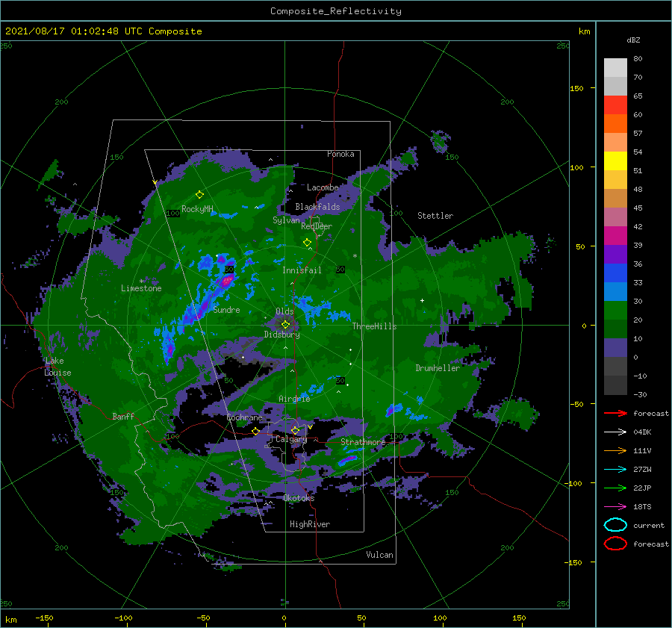Image resolution: width=672 pixels, height=628 pixels.
Task: Select the yellow diamond marker below RedDeer
Action: point(308,243)
